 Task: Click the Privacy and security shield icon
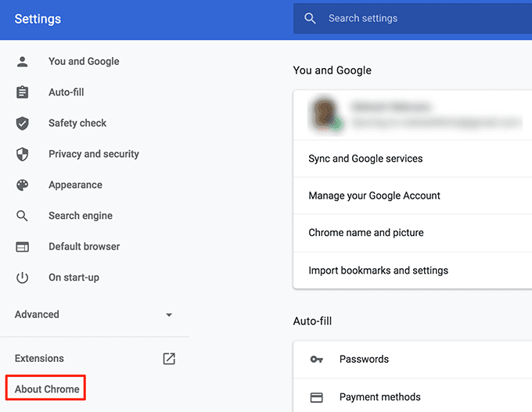click(x=22, y=154)
